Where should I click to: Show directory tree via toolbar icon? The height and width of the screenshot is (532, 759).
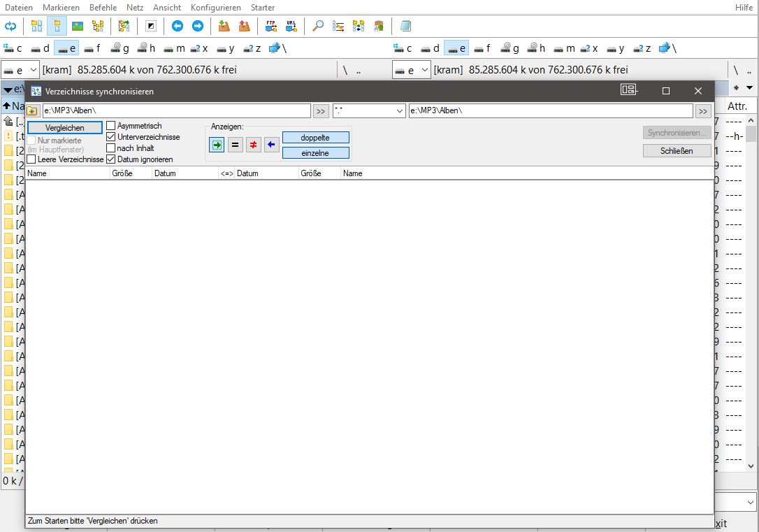click(x=99, y=26)
